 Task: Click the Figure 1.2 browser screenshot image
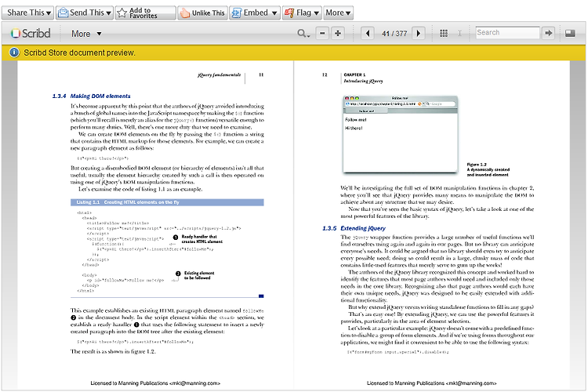(400, 134)
